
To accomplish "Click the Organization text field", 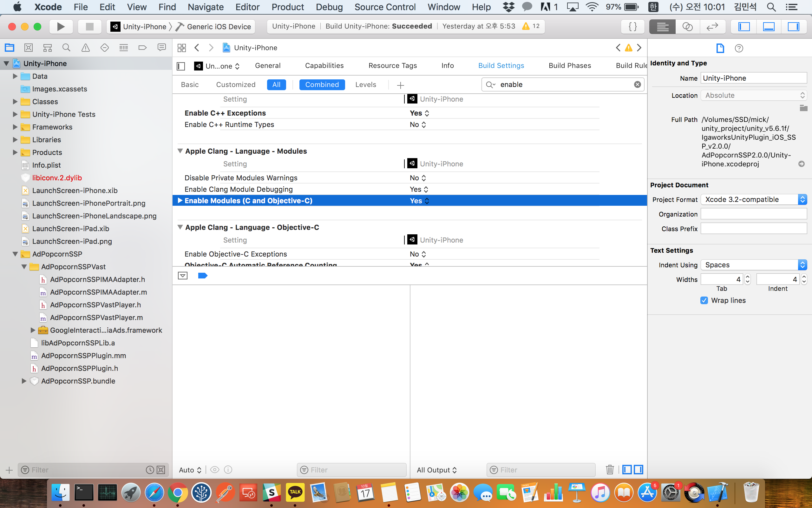I will click(x=754, y=214).
